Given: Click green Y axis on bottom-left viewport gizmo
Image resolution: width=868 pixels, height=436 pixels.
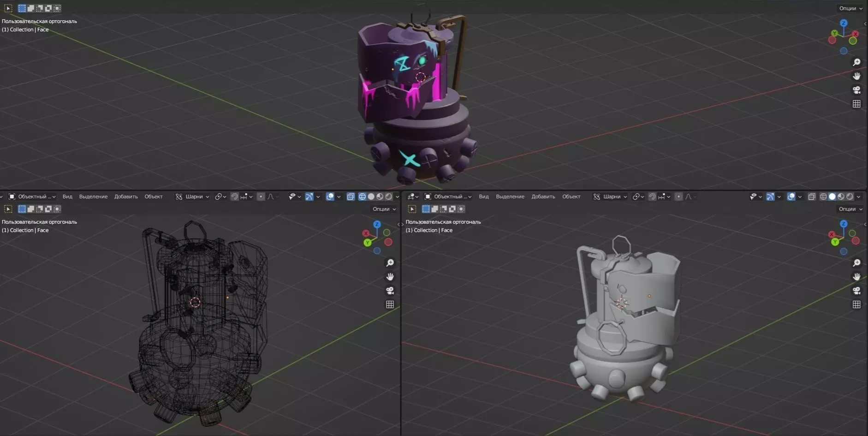Looking at the screenshot, I should tap(368, 242).
